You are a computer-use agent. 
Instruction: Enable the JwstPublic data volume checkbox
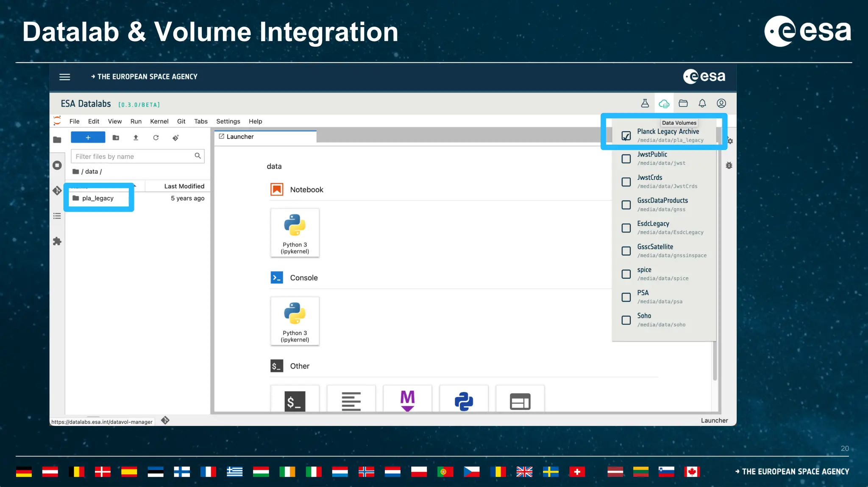click(626, 159)
